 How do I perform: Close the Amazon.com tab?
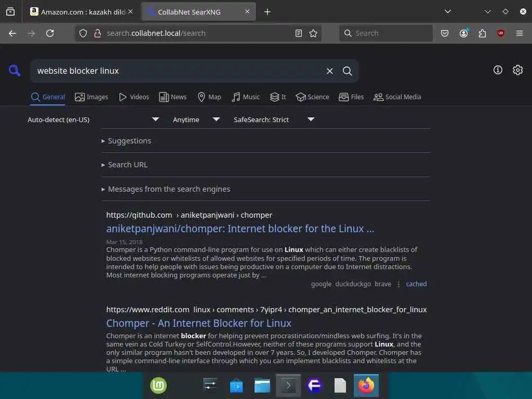point(130,11)
